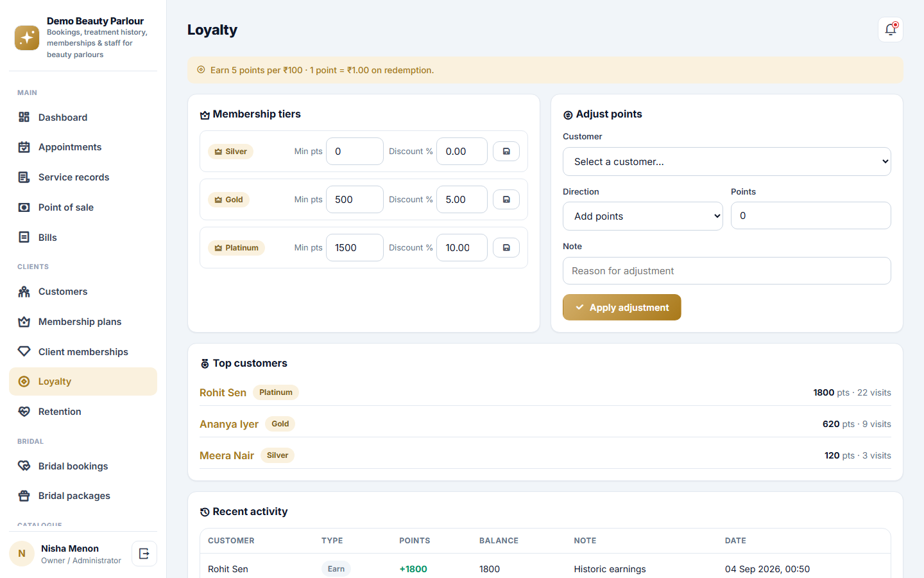
Task: Open Meera Nair customer link
Action: (x=227, y=455)
